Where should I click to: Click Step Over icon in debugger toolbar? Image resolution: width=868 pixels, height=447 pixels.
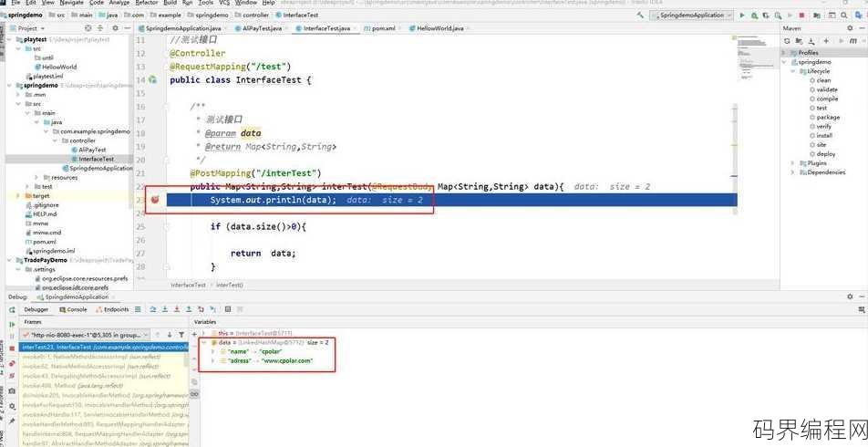click(153, 309)
